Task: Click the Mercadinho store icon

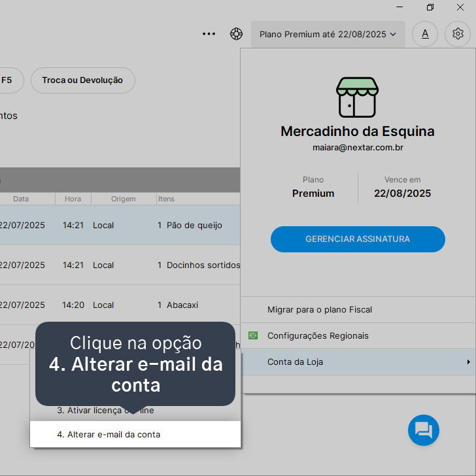Action: [357, 97]
